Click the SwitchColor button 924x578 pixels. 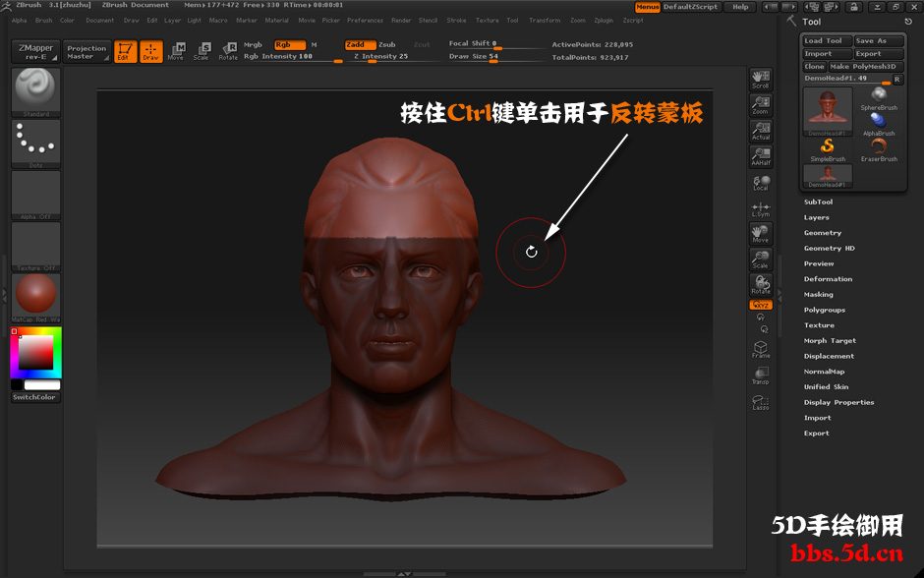pos(35,397)
